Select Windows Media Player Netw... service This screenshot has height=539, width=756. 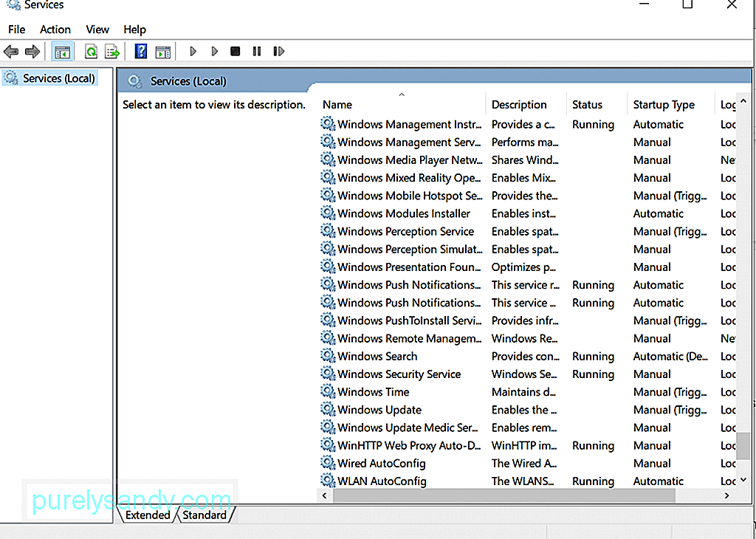tap(527, 160)
